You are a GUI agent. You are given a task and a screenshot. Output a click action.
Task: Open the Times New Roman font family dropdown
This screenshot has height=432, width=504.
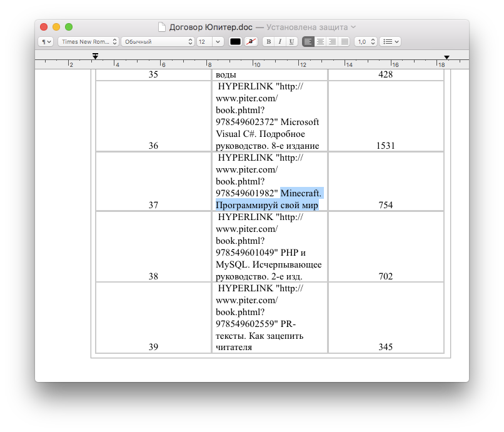click(88, 42)
